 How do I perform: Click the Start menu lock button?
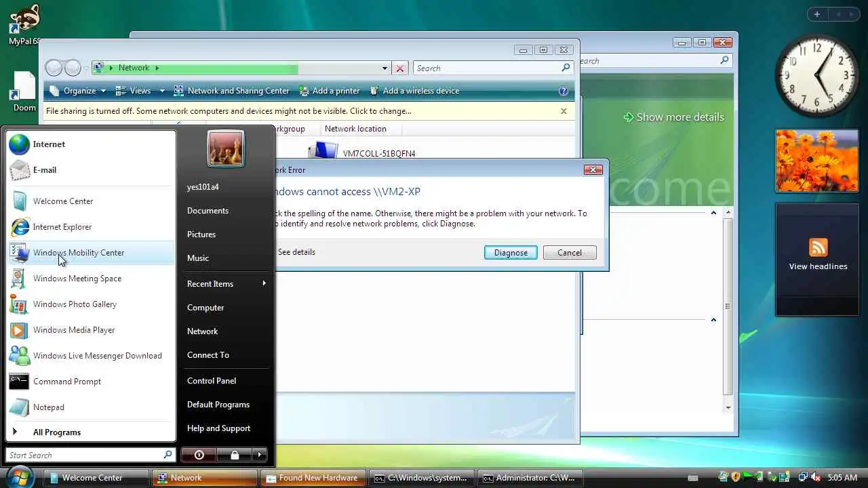235,455
